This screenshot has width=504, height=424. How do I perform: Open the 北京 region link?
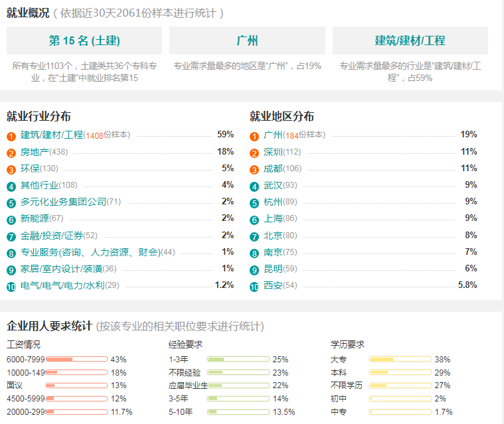click(x=273, y=236)
